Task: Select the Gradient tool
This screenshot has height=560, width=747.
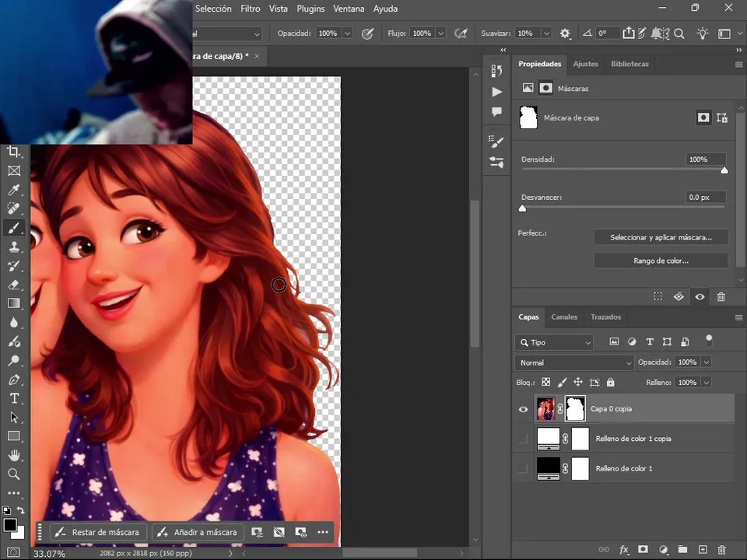Action: pyautogui.click(x=14, y=303)
